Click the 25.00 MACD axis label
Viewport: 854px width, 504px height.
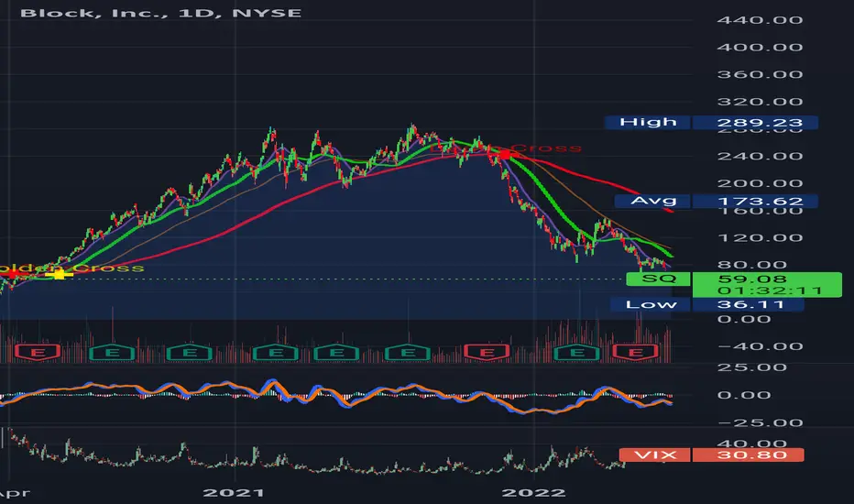(x=751, y=367)
